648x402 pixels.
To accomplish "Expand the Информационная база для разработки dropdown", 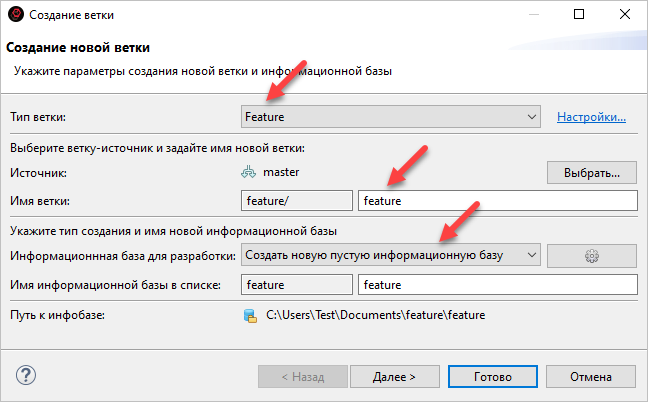I will click(x=390, y=255).
